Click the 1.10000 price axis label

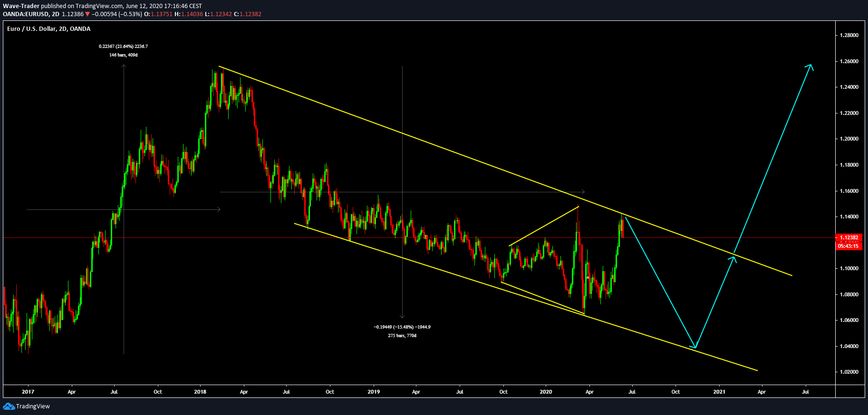849,268
